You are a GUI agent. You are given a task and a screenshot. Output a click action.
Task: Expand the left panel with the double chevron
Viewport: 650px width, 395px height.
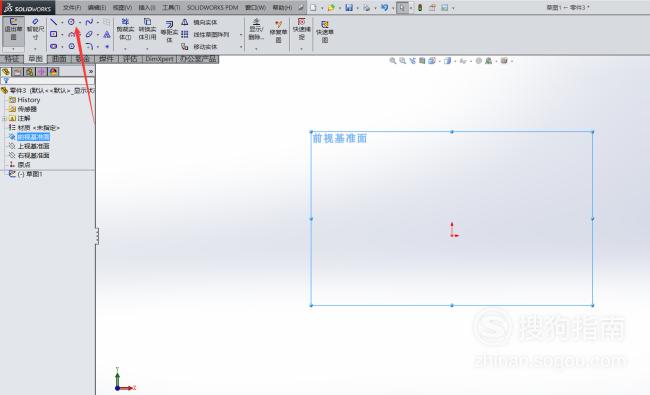coord(91,72)
